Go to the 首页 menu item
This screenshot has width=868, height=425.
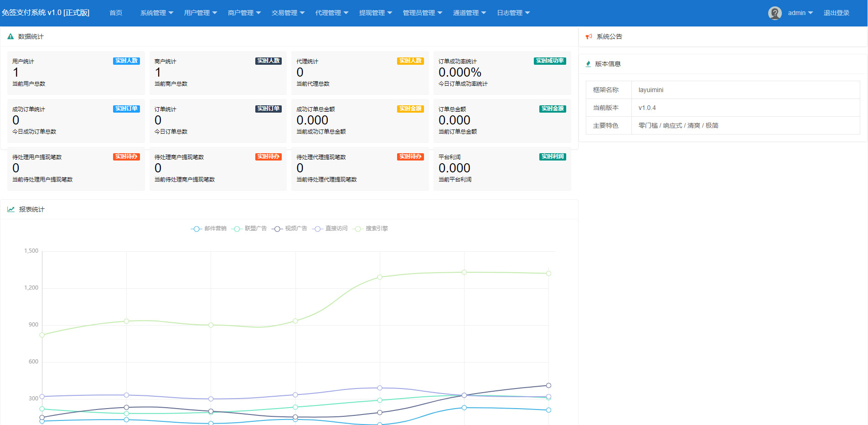pos(116,13)
